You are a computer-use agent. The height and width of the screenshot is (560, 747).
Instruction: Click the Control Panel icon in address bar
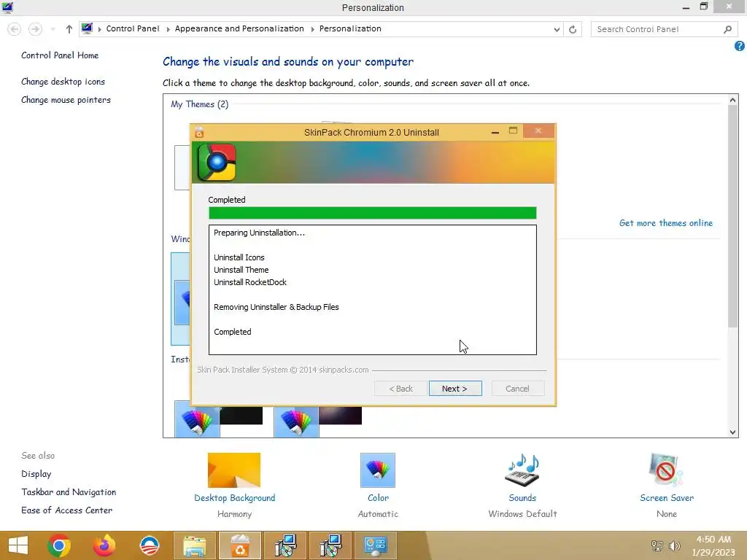click(x=87, y=28)
